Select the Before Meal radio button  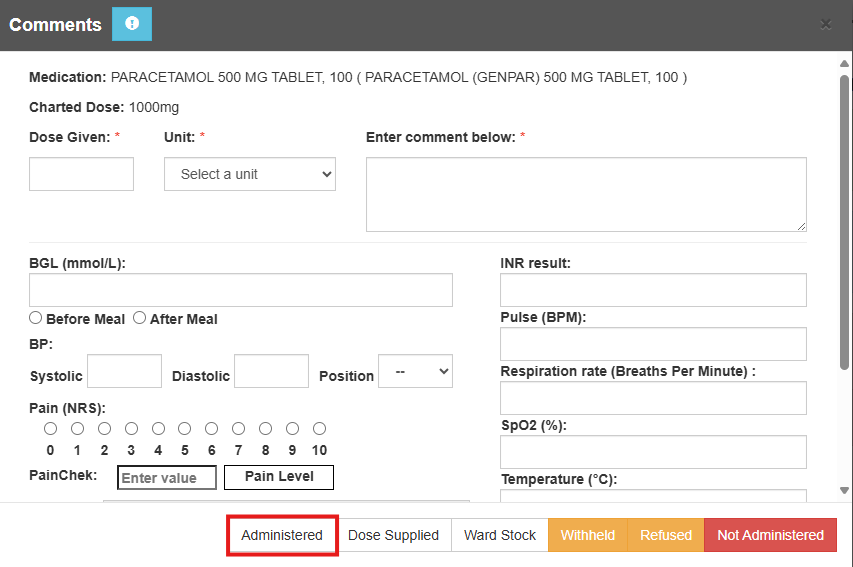36,318
